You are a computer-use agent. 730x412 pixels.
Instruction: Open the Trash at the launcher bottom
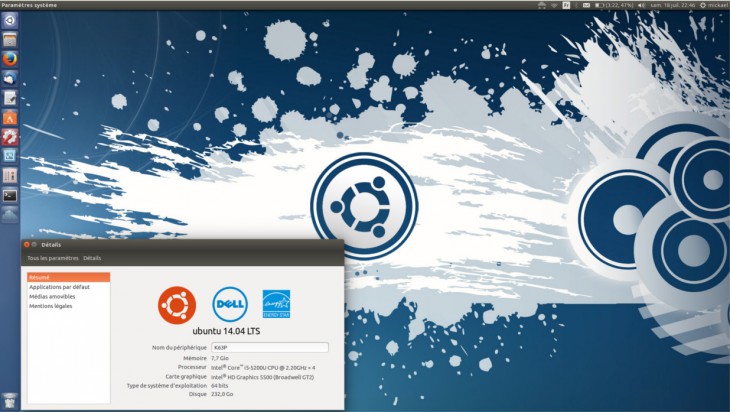pyautogui.click(x=10, y=401)
